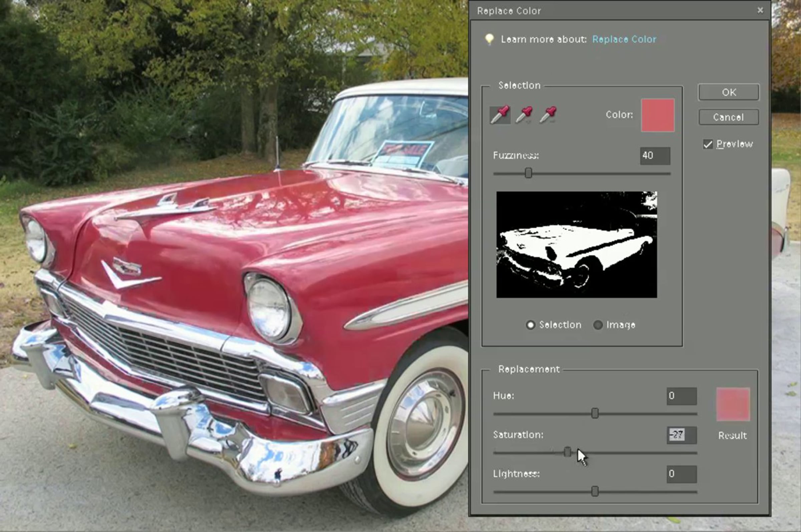Toggle the Preview checkbox
Viewport: 801px width, 532px height.
708,145
